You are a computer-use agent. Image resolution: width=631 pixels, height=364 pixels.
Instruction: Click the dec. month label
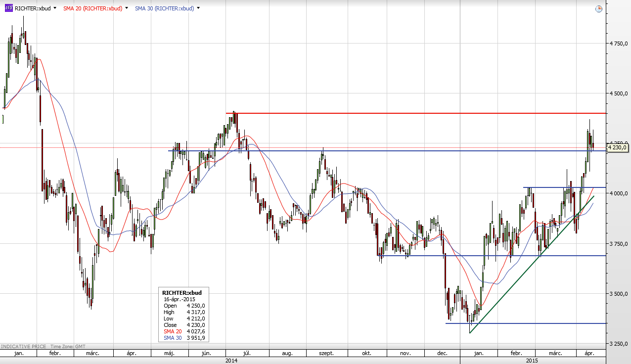tap(442, 354)
